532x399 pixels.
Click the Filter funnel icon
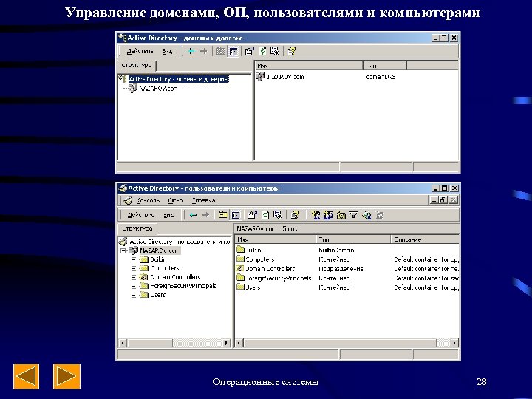[x=353, y=215]
